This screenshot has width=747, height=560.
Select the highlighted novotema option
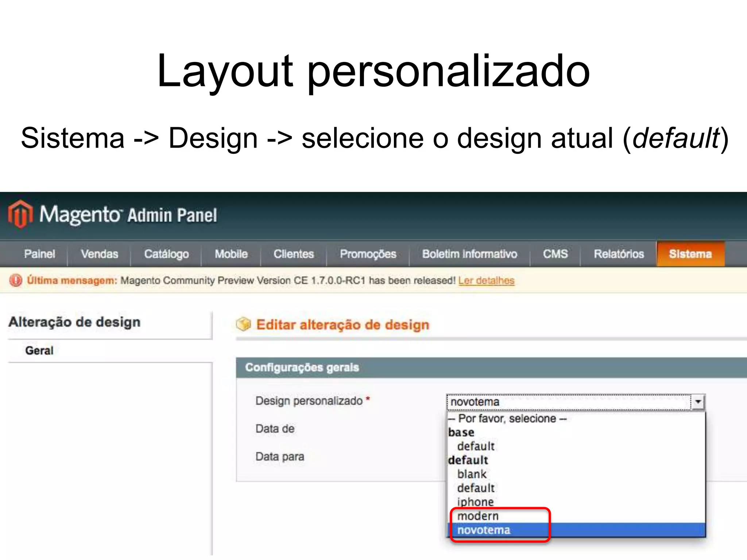(576, 530)
